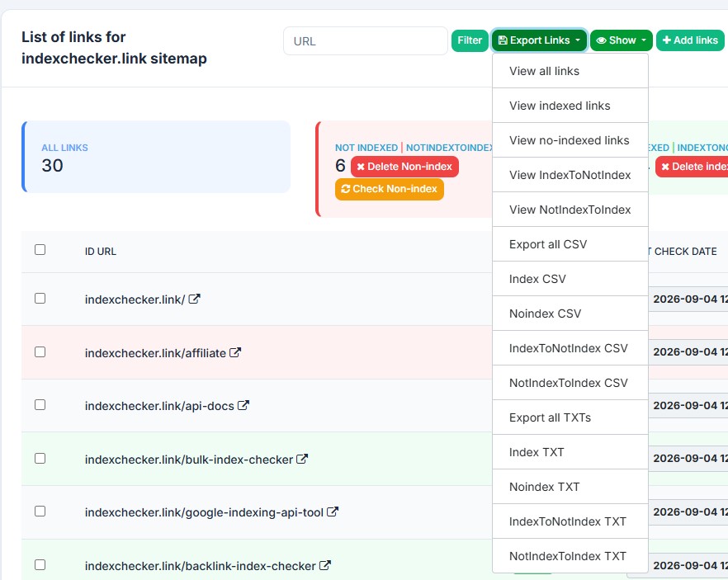
Task: Open external link icon for backlink-index-checker URL
Action: (x=325, y=565)
